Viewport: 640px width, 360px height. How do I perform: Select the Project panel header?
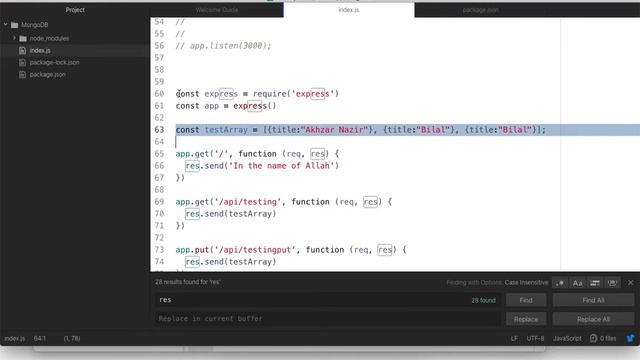pos(75,10)
